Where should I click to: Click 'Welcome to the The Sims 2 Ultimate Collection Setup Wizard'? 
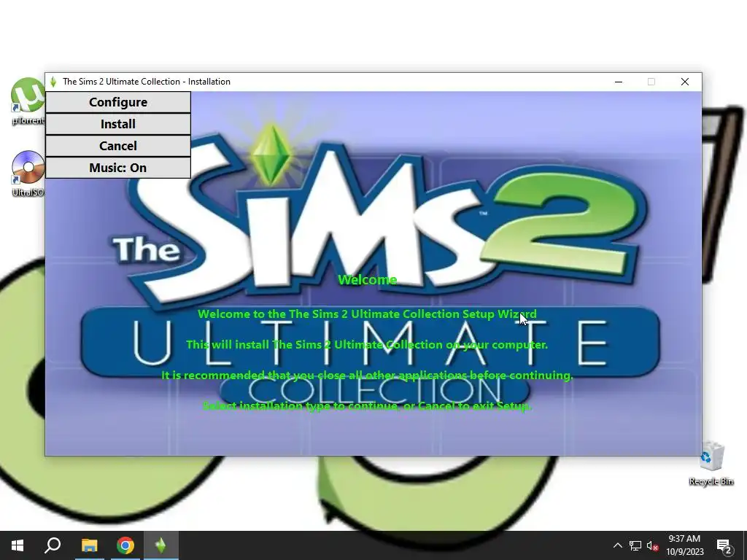pyautogui.click(x=368, y=314)
